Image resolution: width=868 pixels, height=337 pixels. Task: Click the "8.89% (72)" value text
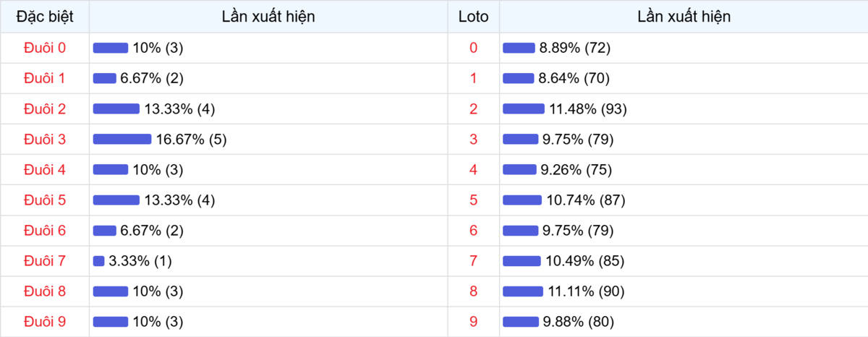[x=575, y=48]
